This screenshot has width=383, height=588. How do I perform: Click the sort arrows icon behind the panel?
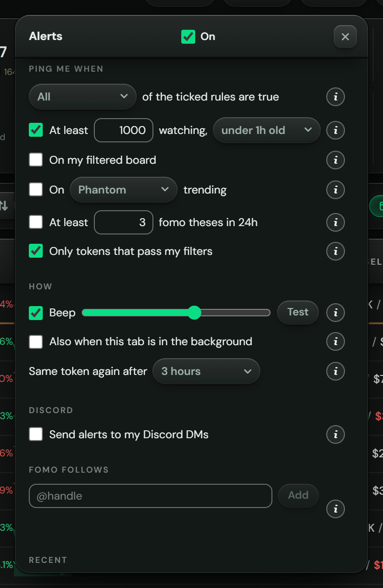pyautogui.click(x=4, y=205)
